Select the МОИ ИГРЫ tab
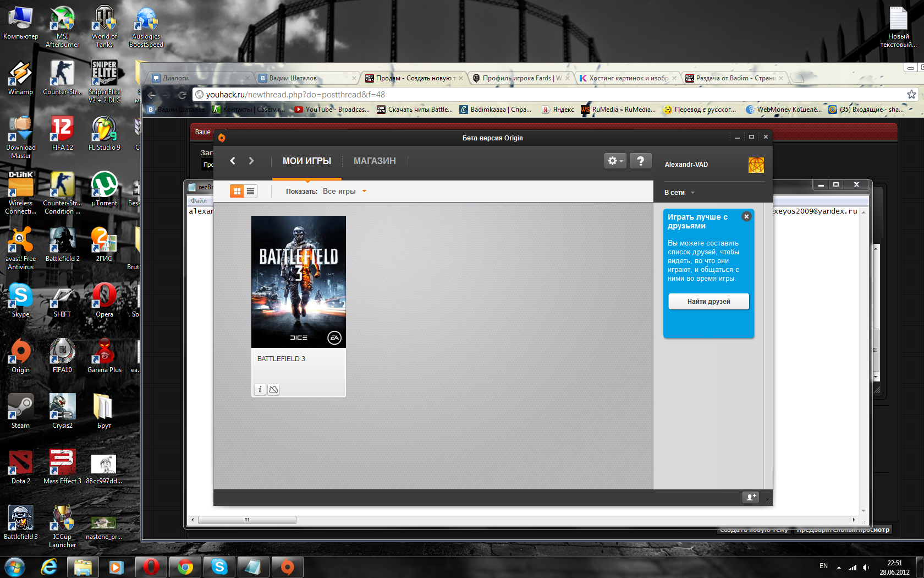 pyautogui.click(x=306, y=161)
